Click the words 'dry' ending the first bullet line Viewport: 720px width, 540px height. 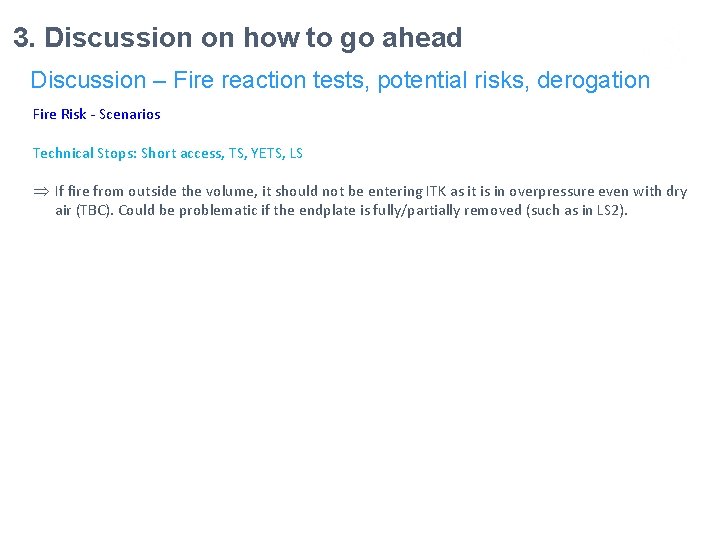[x=677, y=192]
